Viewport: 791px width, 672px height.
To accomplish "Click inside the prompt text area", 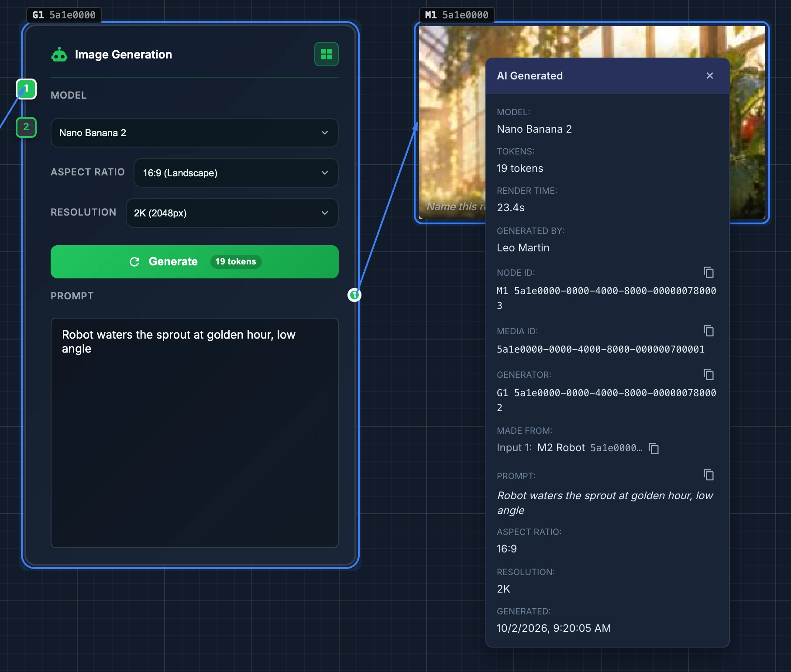I will [x=194, y=432].
